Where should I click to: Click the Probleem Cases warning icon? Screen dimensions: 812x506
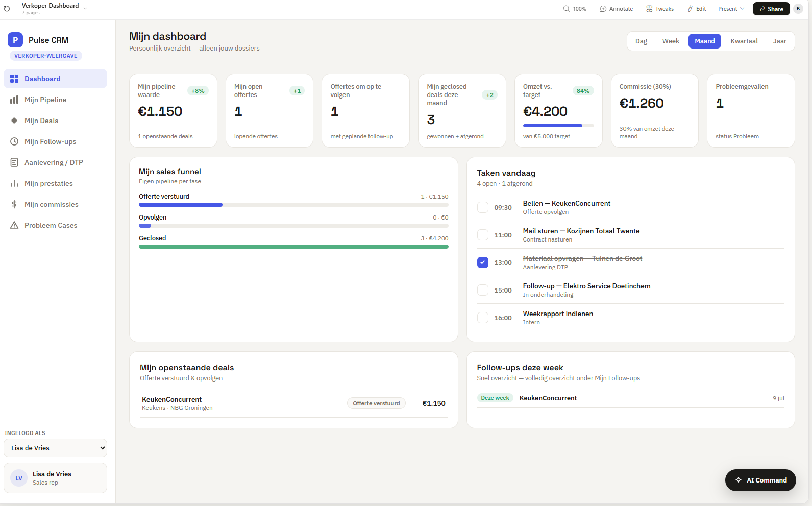pos(14,225)
